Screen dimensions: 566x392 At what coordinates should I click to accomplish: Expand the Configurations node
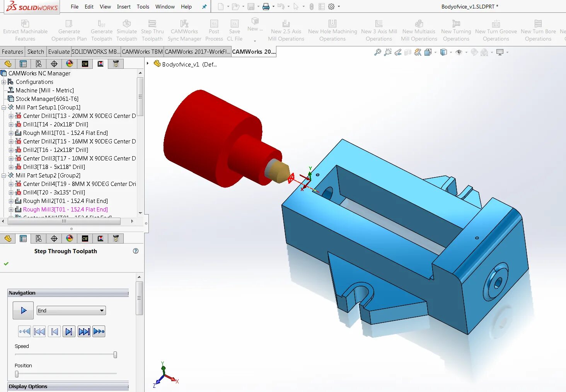4,82
